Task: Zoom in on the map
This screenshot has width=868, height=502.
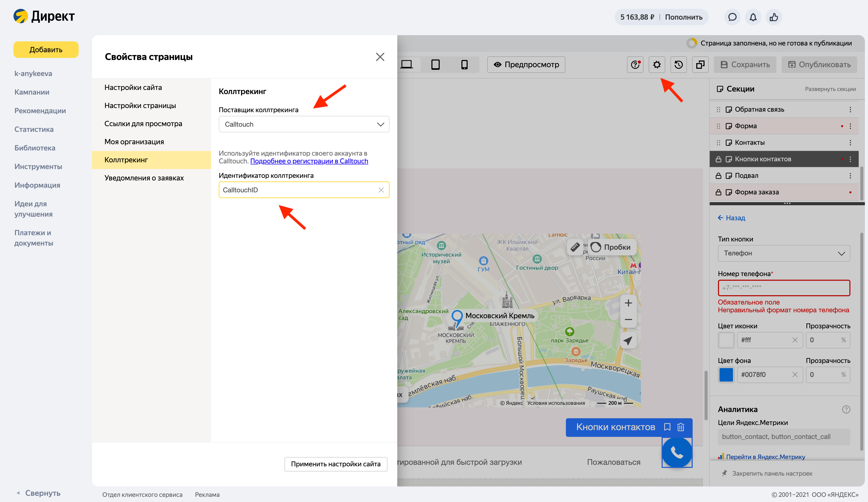Action: click(628, 303)
